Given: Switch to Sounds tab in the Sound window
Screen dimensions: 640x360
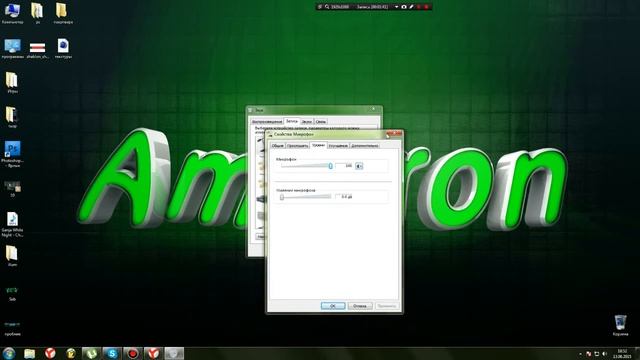Looking at the screenshot, I should tap(307, 122).
